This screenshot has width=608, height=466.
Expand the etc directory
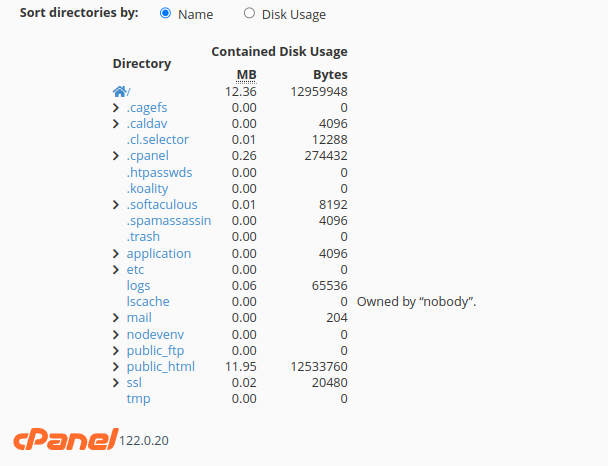point(116,269)
